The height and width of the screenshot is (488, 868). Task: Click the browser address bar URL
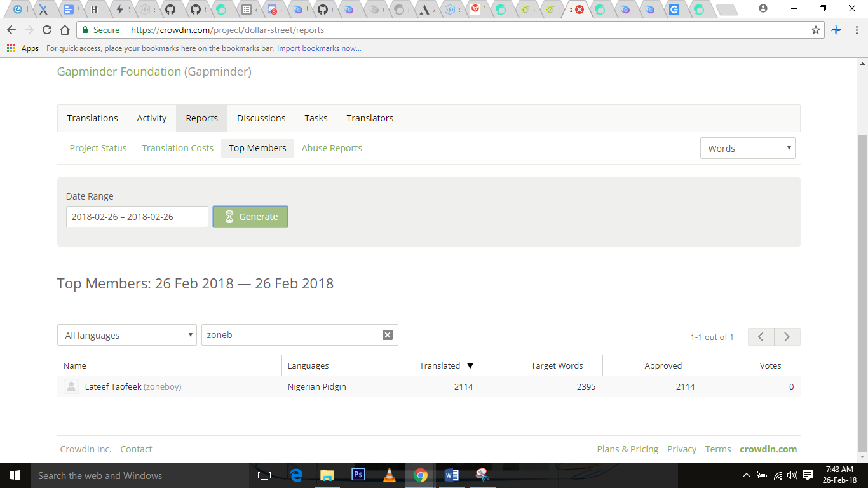tap(227, 30)
